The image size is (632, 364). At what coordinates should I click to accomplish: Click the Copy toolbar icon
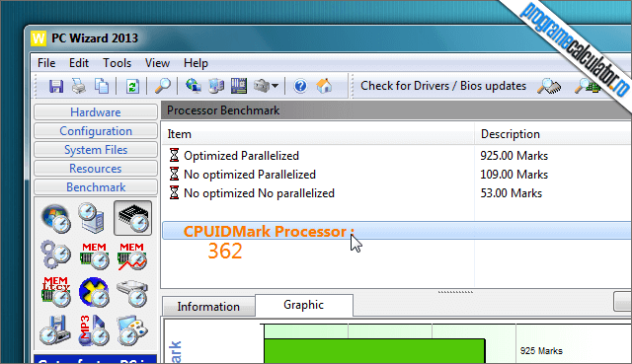(102, 86)
